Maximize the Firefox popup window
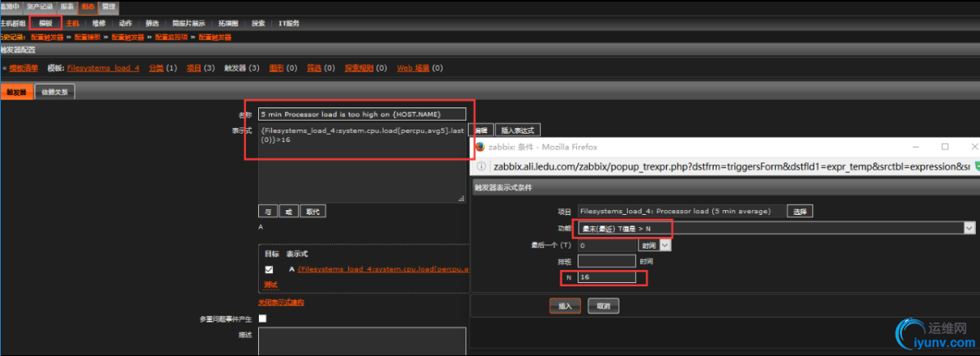This screenshot has width=980, height=356. [945, 147]
